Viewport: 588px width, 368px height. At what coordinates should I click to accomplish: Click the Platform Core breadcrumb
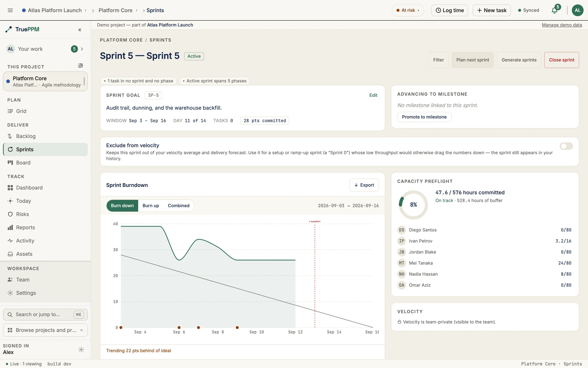pyautogui.click(x=115, y=10)
